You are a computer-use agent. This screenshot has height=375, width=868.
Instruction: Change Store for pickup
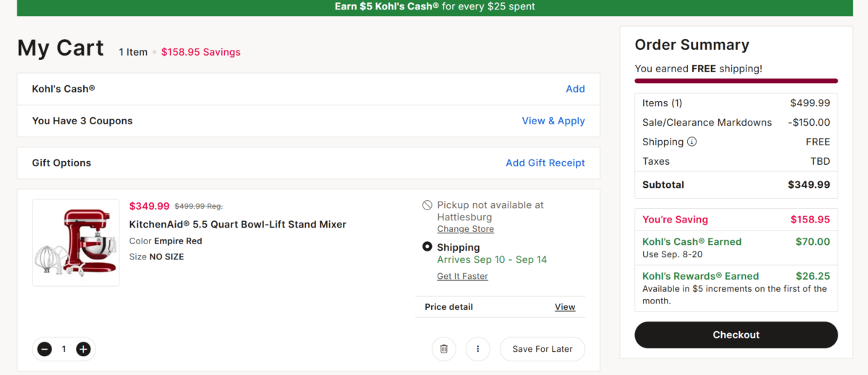tap(466, 229)
